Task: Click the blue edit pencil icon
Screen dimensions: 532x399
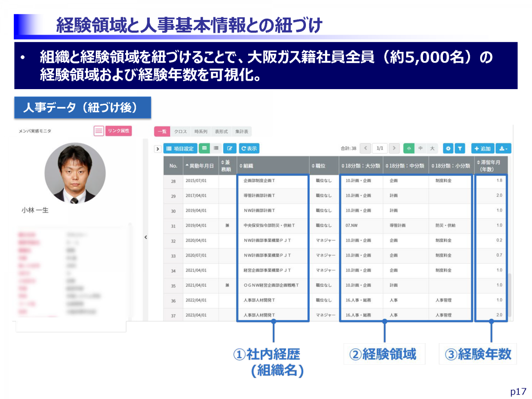Action: pos(230,149)
